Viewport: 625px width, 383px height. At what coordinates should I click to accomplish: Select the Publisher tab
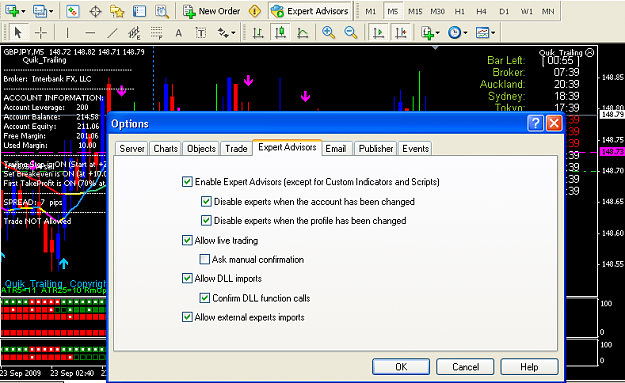375,149
